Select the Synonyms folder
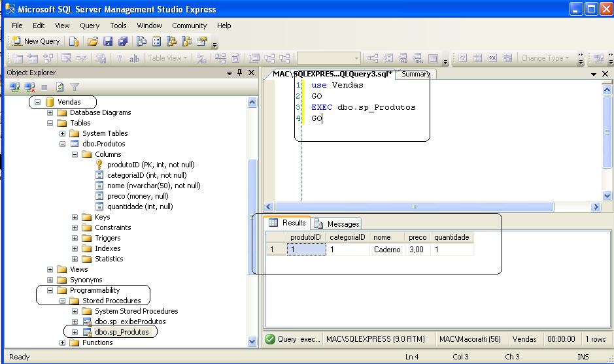This screenshot has width=614, height=364. click(x=86, y=280)
